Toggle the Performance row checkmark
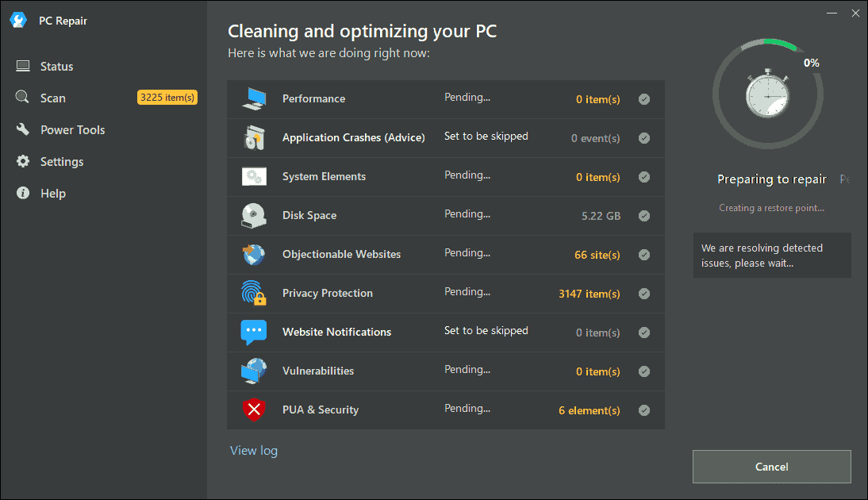The width and height of the screenshot is (868, 500). (x=644, y=99)
